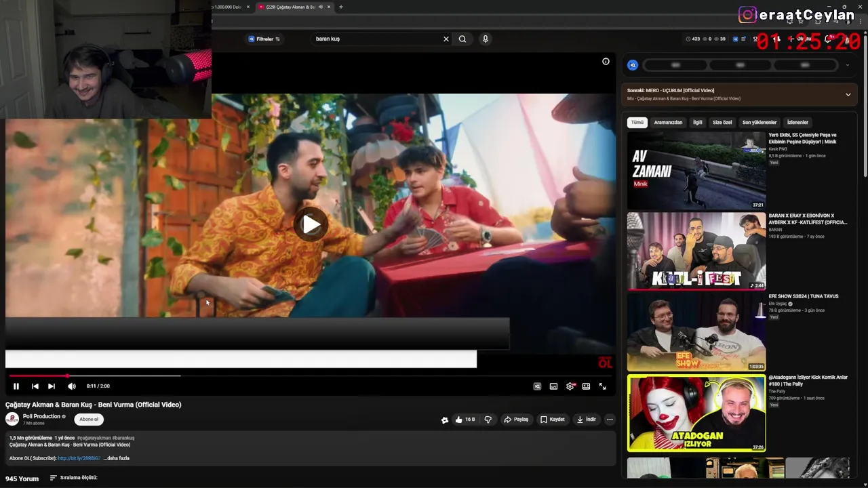Open the EFE SHOW S3B24 video title
Image resolution: width=868 pixels, height=488 pixels.
coord(804,296)
